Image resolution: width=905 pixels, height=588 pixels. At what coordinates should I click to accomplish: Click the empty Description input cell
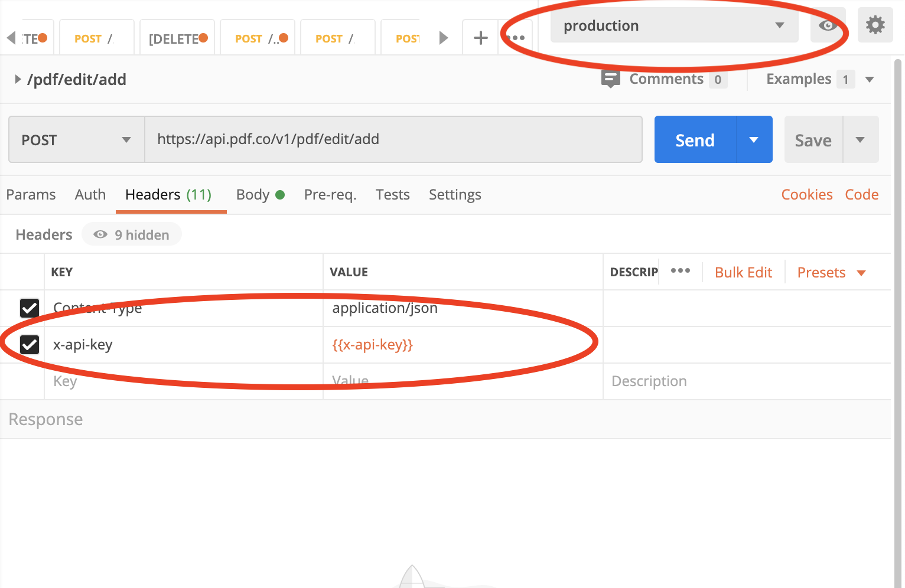747,381
